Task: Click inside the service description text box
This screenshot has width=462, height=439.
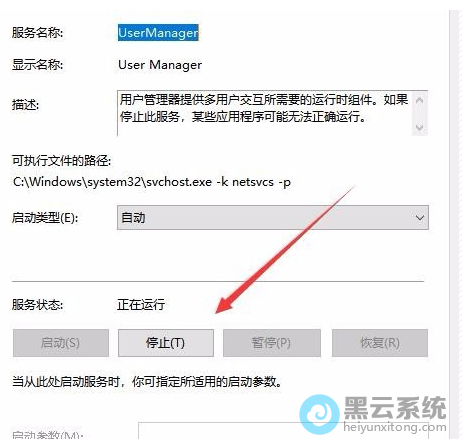Action: pyautogui.click(x=265, y=113)
